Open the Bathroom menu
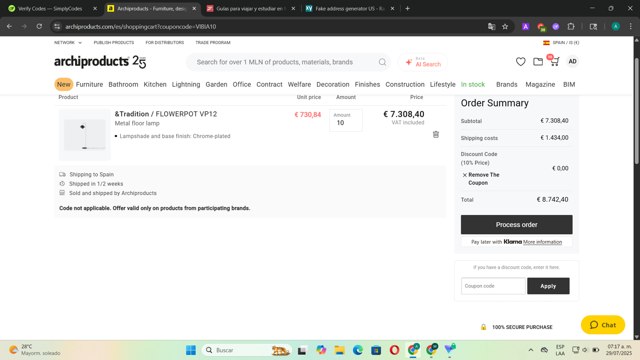Screen dimensions: 640x360 tap(123, 84)
